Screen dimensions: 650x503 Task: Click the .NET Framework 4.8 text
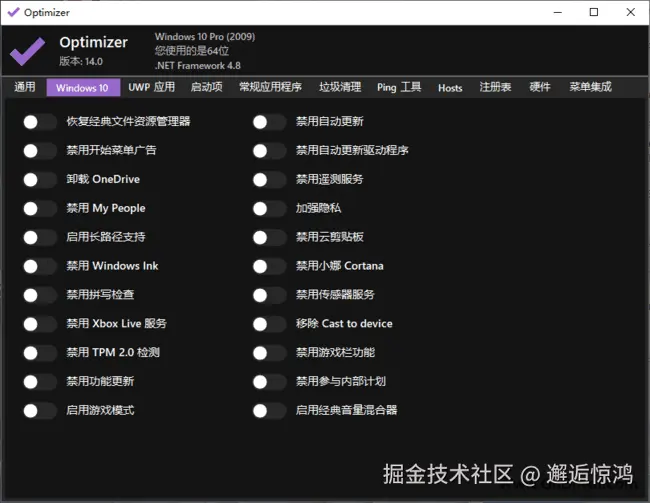pos(198,66)
